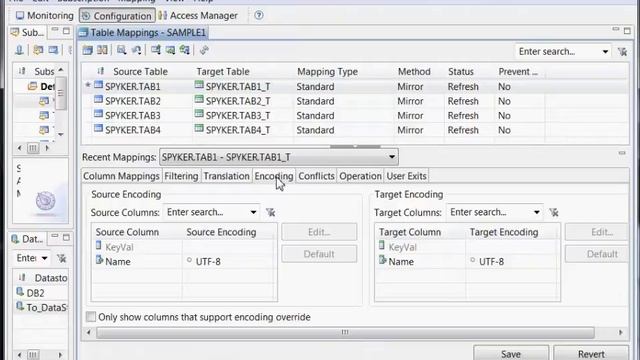
Task: Click the SPYKER.TAB3_T target table icon
Action: pyautogui.click(x=199, y=114)
